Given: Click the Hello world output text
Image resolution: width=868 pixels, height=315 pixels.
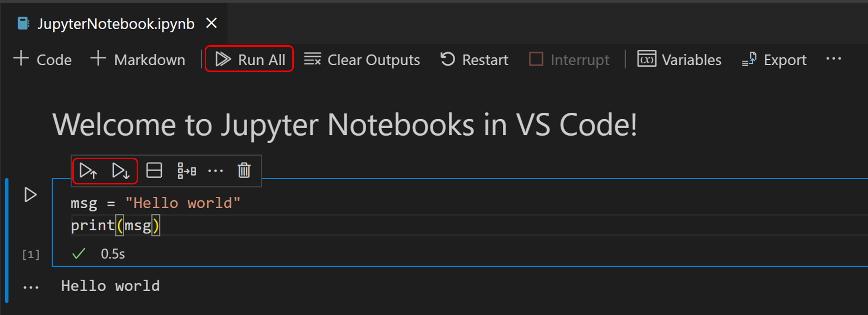Looking at the screenshot, I should click(110, 286).
